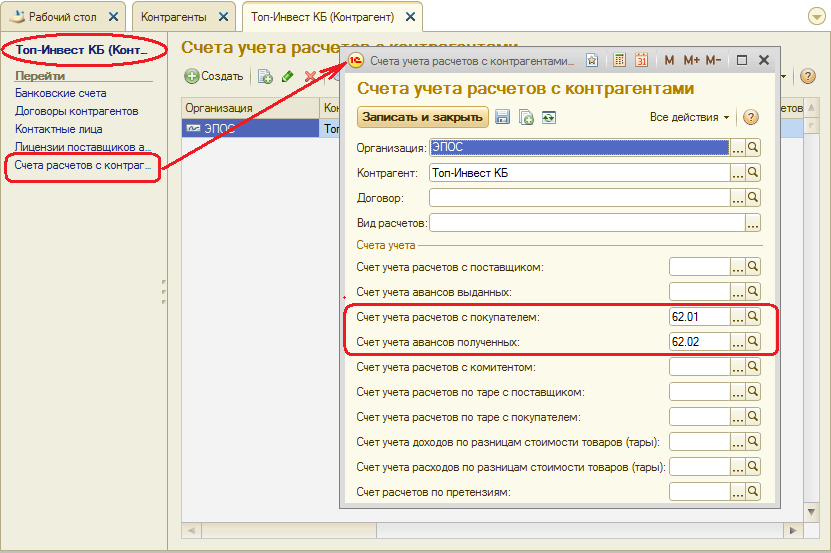Screen dimensions: 831x553
Task: Go to Договоры контрагентов in navigation panel
Action: pos(76,111)
